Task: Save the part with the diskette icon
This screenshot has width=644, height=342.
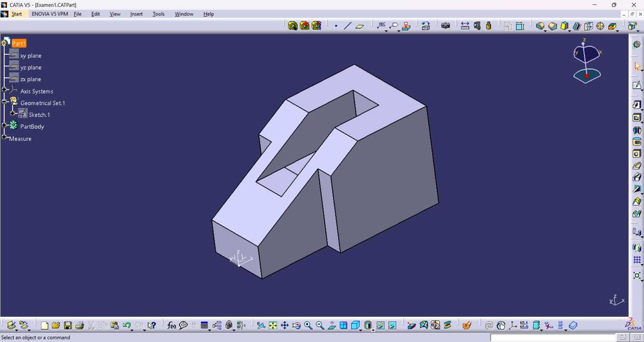Action: (x=68, y=326)
